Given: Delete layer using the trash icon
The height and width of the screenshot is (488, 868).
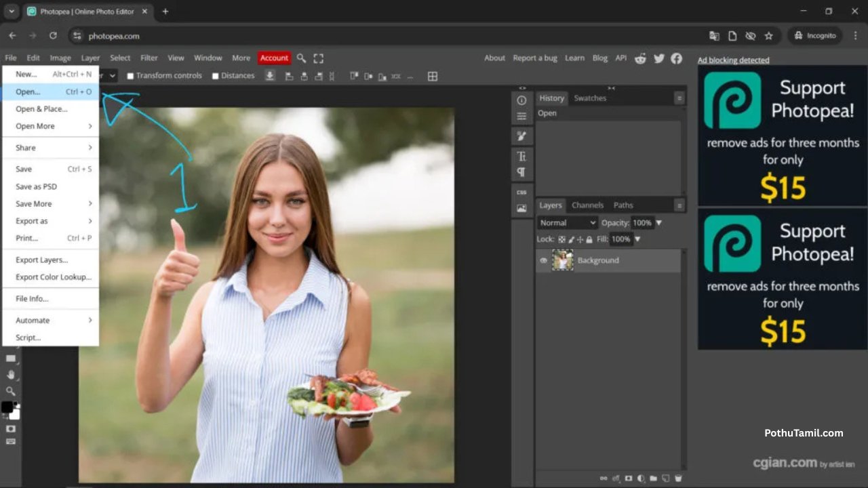Looking at the screenshot, I should coord(677,479).
